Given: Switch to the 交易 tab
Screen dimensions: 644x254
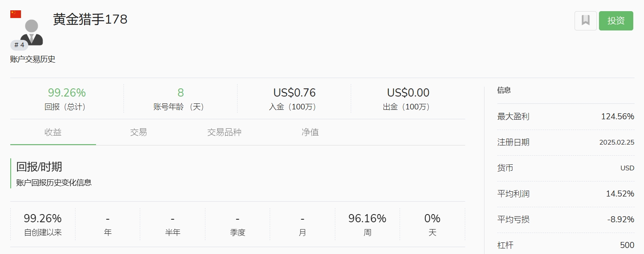Looking at the screenshot, I should 138,132.
